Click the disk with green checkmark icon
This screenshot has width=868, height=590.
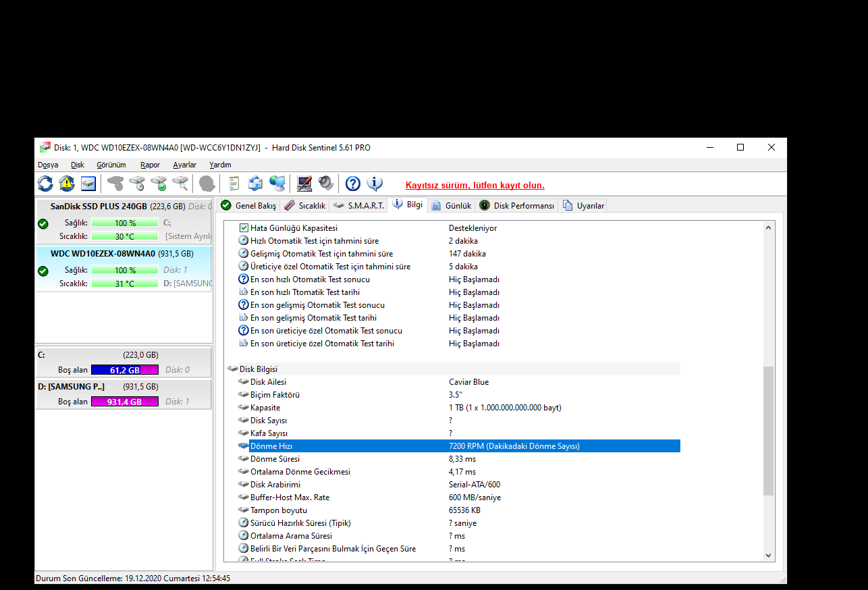[159, 183]
